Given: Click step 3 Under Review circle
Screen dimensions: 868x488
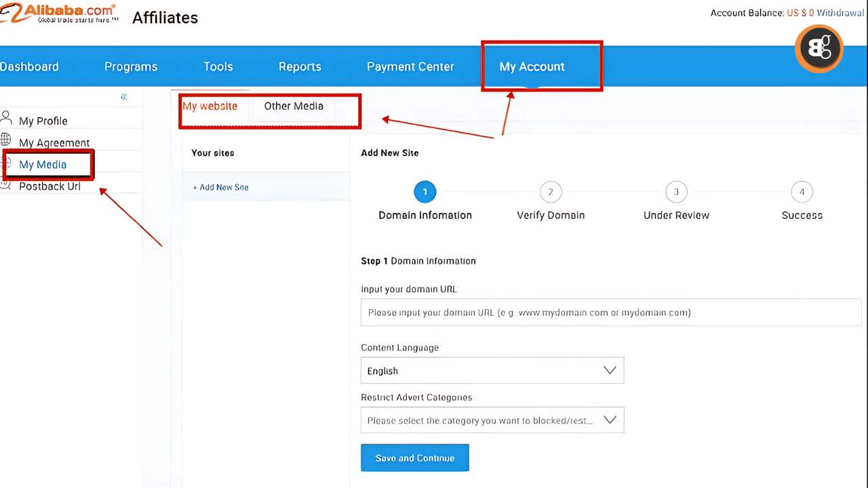Looking at the screenshot, I should coord(675,192).
